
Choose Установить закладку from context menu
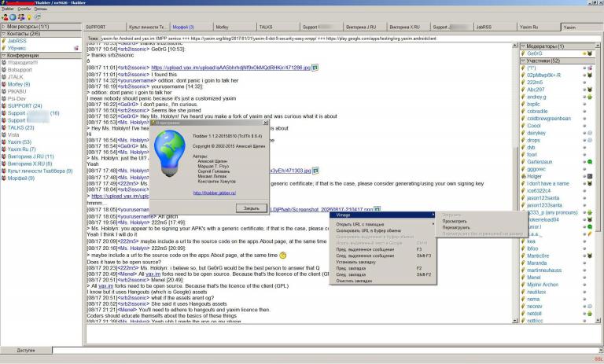click(x=383, y=262)
